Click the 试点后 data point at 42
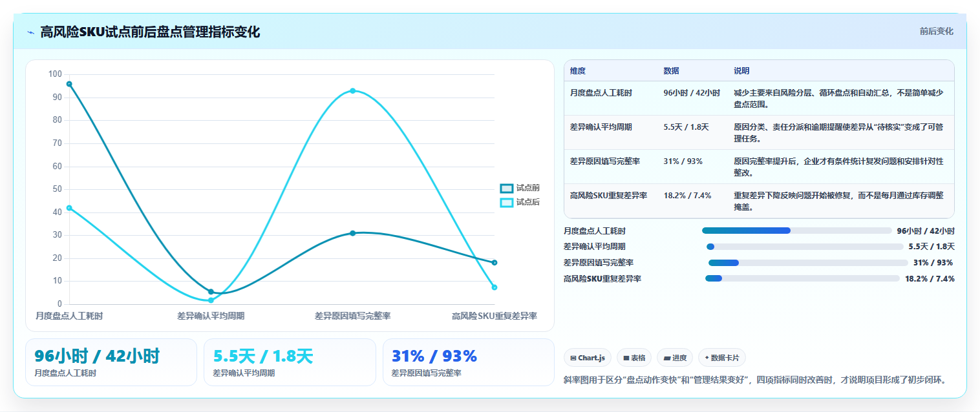The image size is (980, 412). pos(69,208)
